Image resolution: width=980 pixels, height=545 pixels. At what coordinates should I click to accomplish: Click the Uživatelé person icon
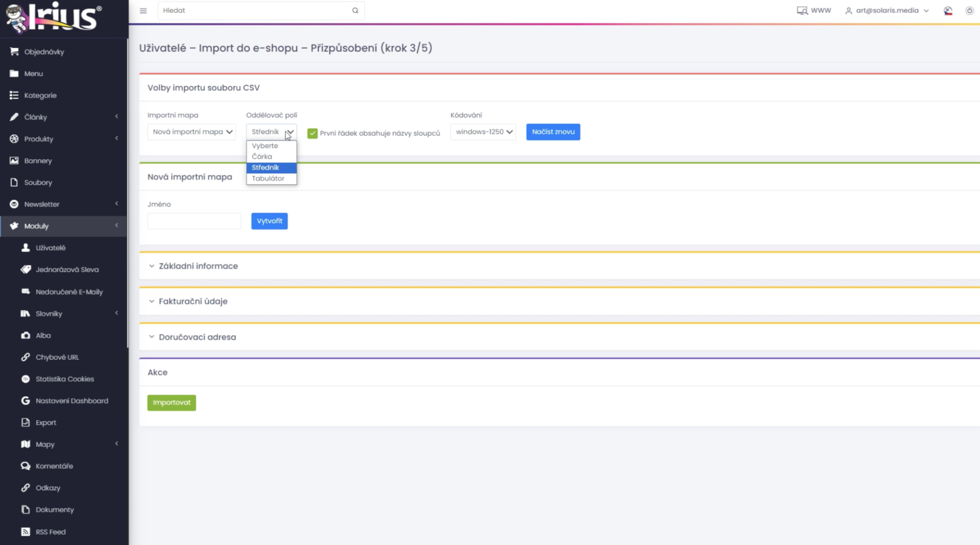26,248
